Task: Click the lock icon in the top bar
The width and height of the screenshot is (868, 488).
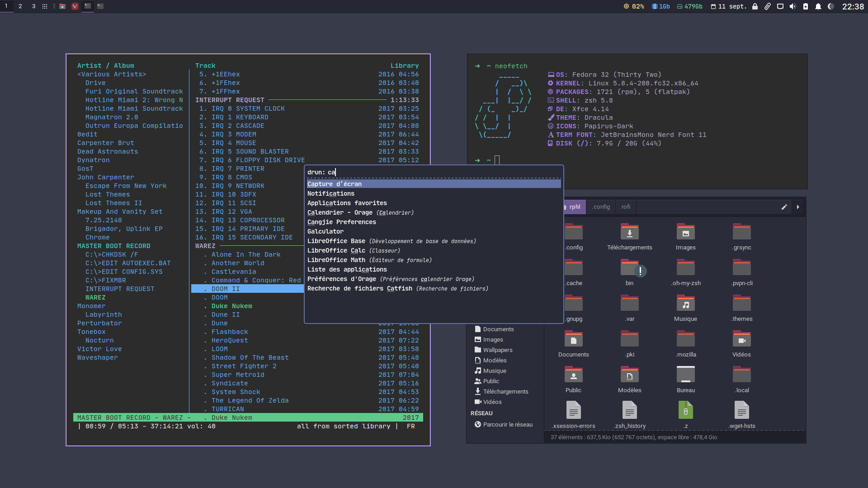Action: (x=755, y=6)
